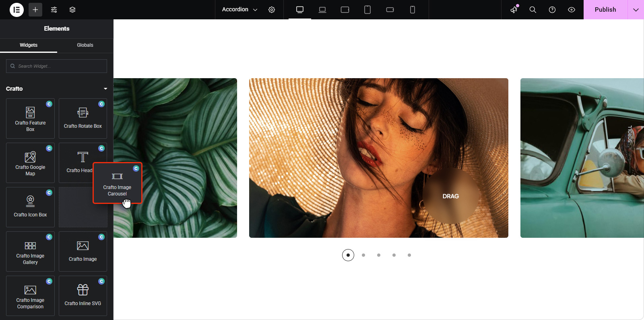Switch to mobile portrait view

pyautogui.click(x=413, y=10)
